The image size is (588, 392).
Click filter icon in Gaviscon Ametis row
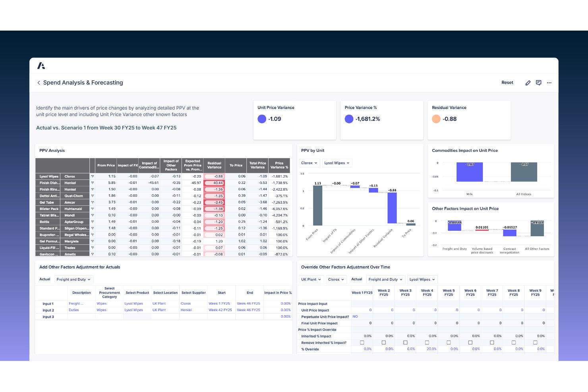pos(93,254)
